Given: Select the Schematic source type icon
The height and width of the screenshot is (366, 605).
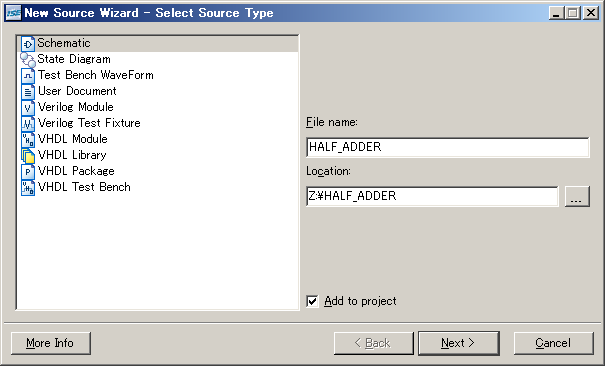Looking at the screenshot, I should point(28,44).
